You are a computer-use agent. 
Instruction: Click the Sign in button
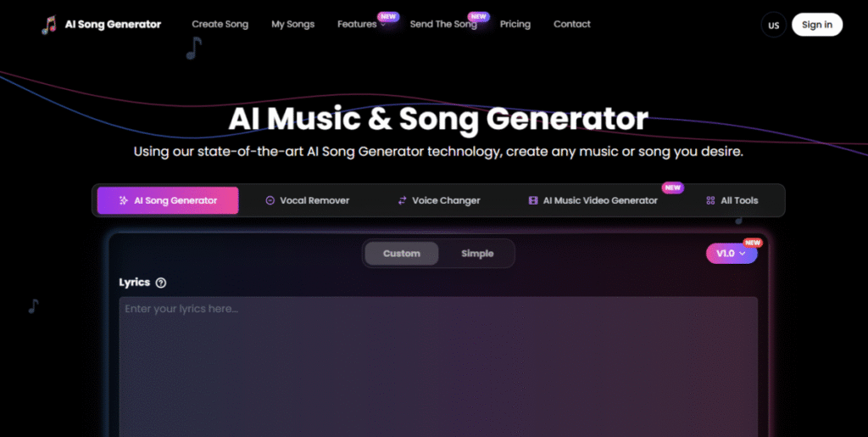click(x=816, y=25)
